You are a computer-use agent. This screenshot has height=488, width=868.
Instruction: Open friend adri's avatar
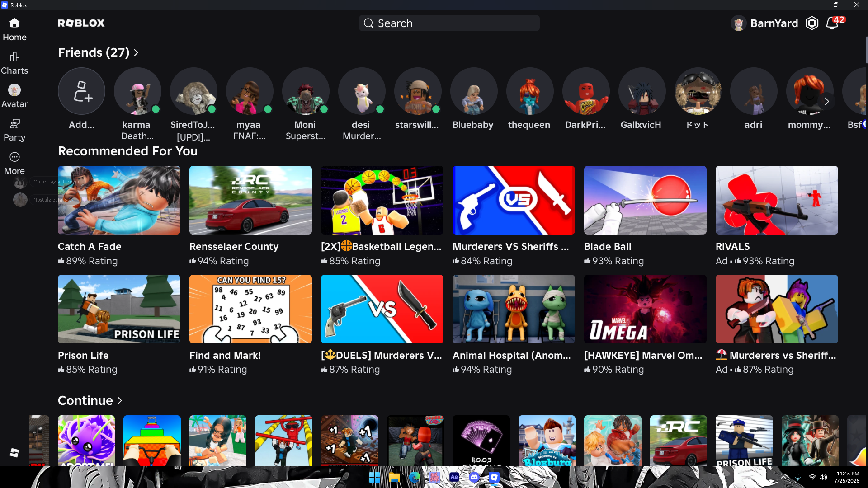(x=754, y=91)
